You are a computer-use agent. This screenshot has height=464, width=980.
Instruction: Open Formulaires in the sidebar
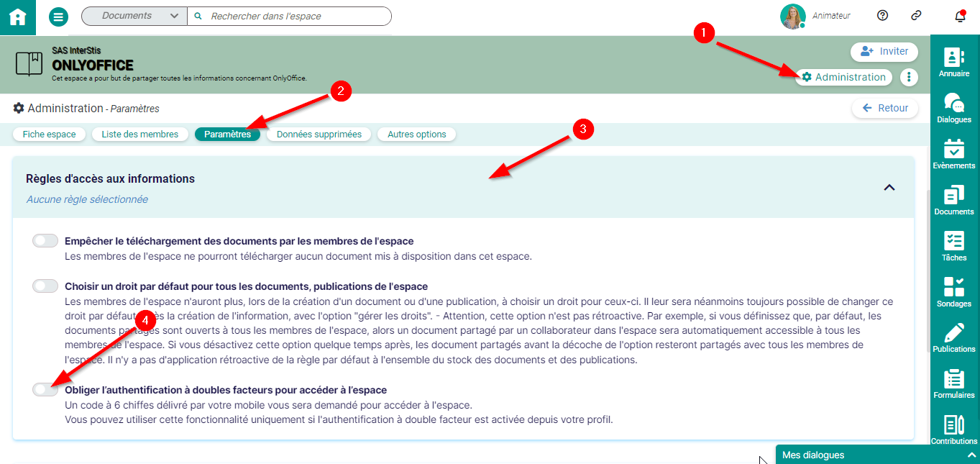click(954, 385)
